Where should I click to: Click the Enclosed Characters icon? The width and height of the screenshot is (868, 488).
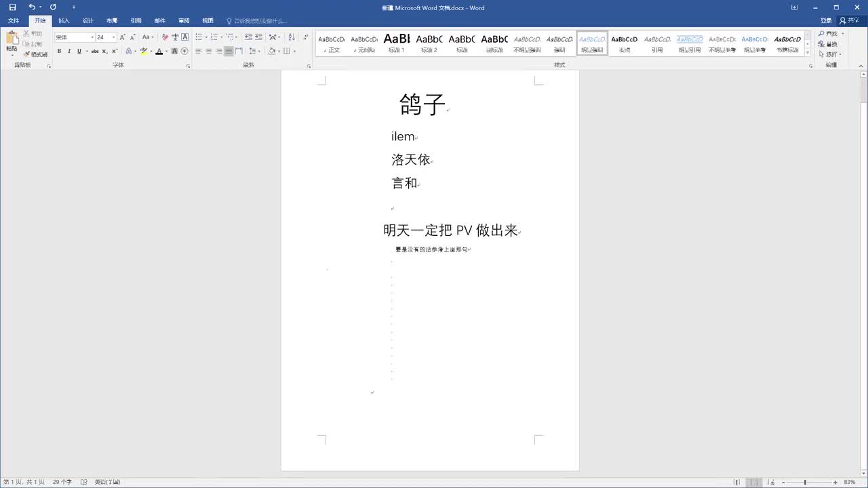[184, 51]
